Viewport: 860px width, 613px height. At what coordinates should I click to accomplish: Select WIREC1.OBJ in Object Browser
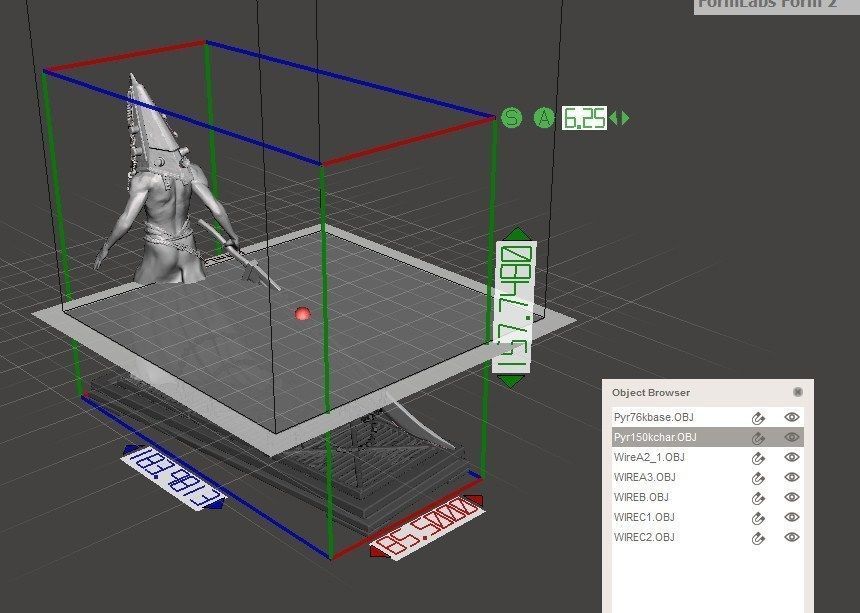pos(708,517)
